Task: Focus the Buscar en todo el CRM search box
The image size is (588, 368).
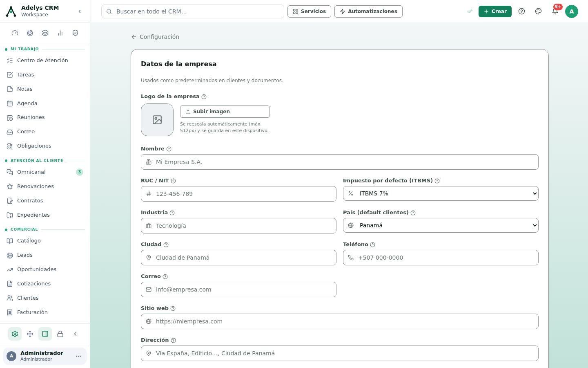Action: coord(193,11)
